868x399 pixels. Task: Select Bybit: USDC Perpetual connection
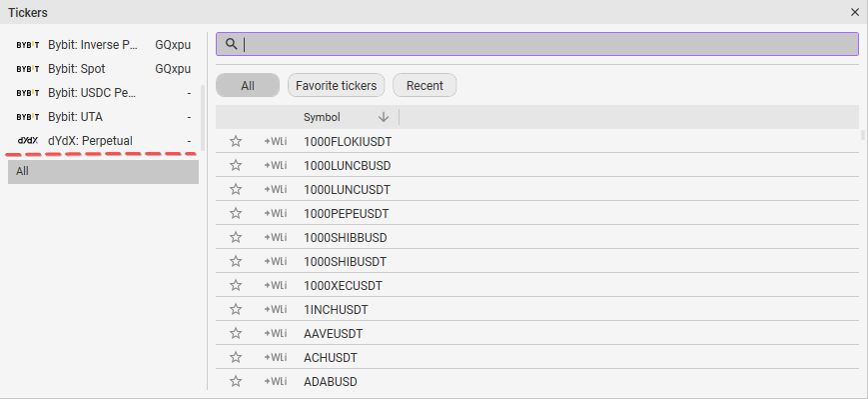pyautogui.click(x=103, y=93)
